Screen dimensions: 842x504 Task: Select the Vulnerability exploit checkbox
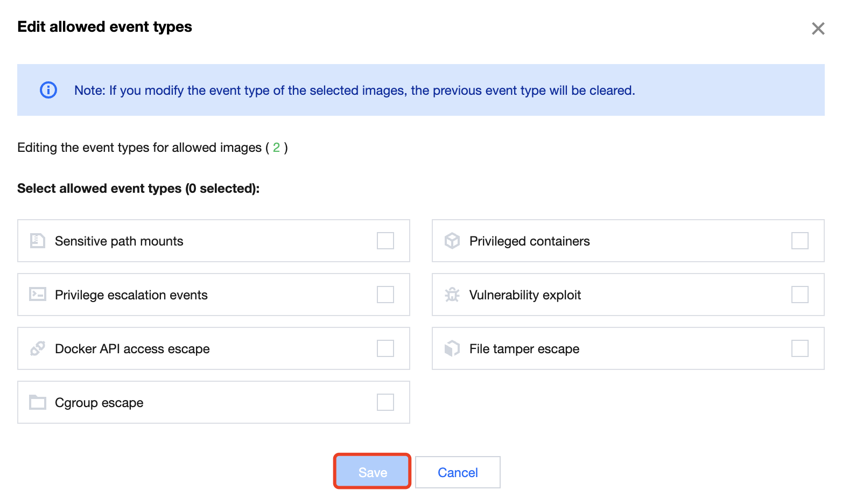pos(800,295)
